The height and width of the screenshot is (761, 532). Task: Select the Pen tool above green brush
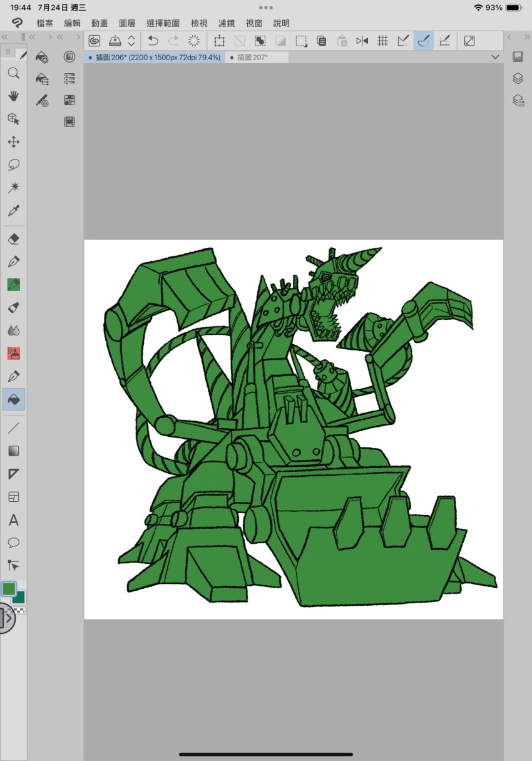(13, 262)
